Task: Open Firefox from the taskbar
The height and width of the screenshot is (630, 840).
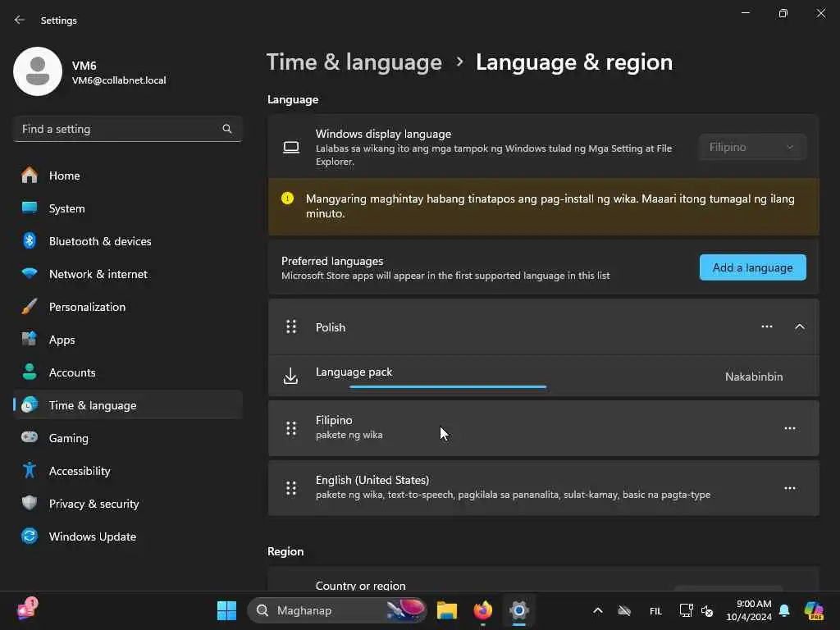Action: click(x=482, y=610)
